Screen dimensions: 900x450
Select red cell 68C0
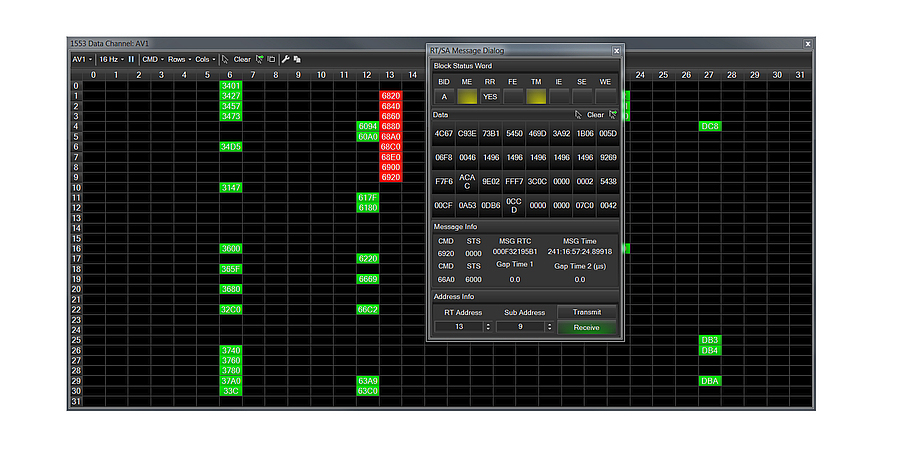390,147
